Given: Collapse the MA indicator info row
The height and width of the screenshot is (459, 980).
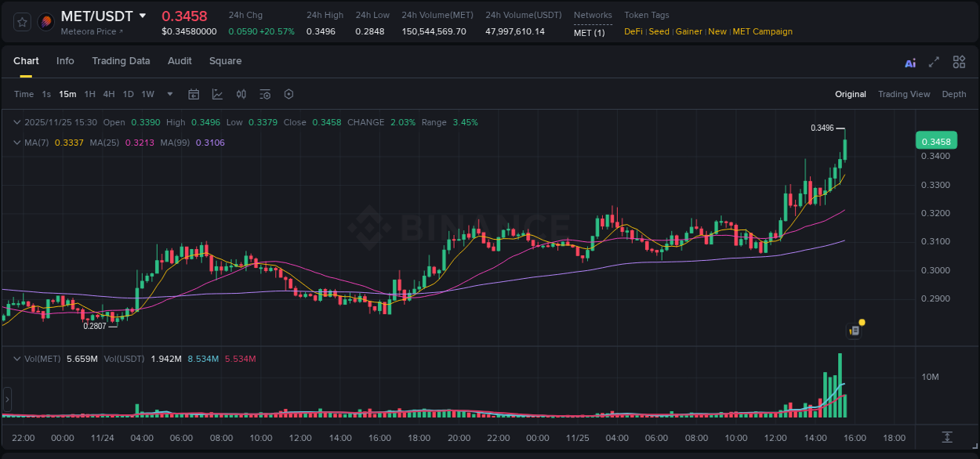Looking at the screenshot, I should [16, 143].
